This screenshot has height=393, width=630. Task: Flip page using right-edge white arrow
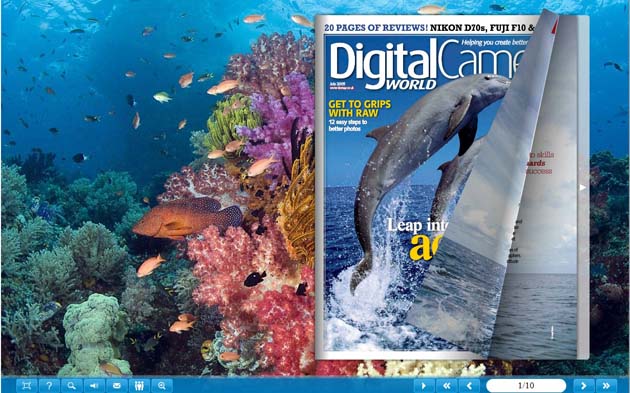tap(583, 187)
